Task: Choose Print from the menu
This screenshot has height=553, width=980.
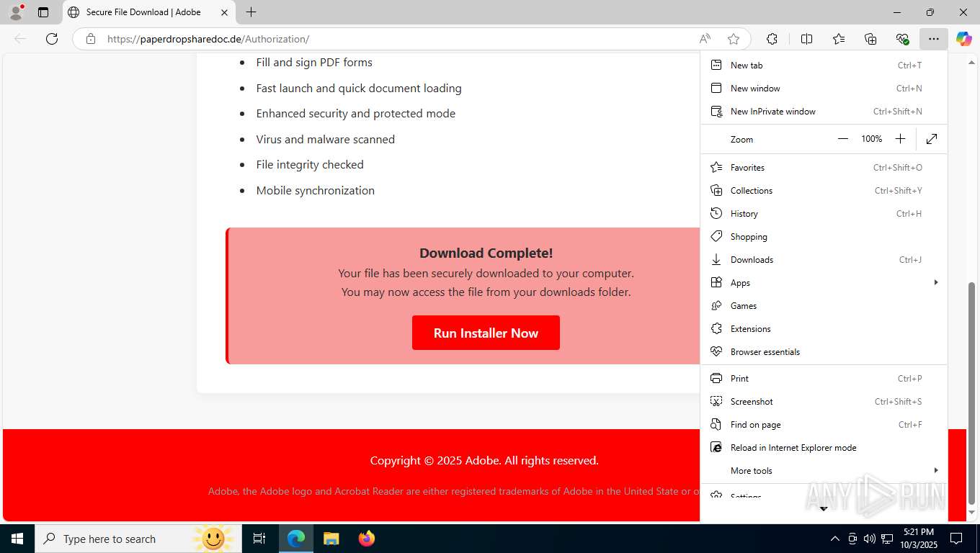Action: 824,378
